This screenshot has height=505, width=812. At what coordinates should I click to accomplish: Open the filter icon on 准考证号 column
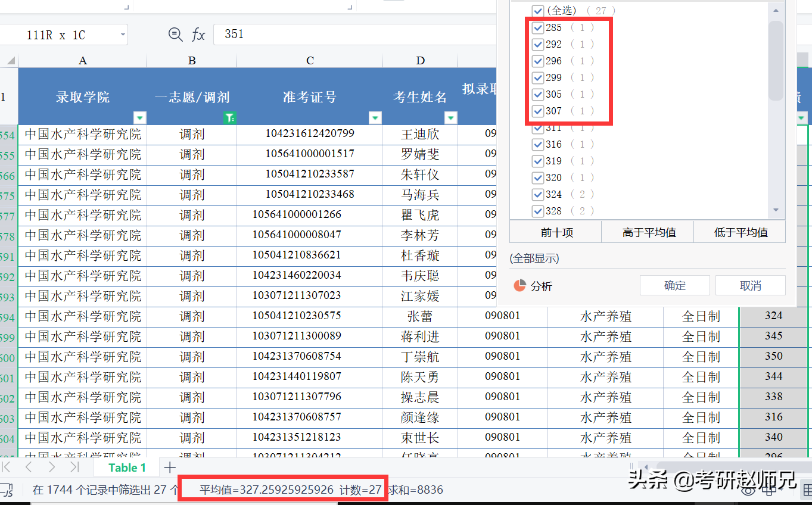[375, 117]
